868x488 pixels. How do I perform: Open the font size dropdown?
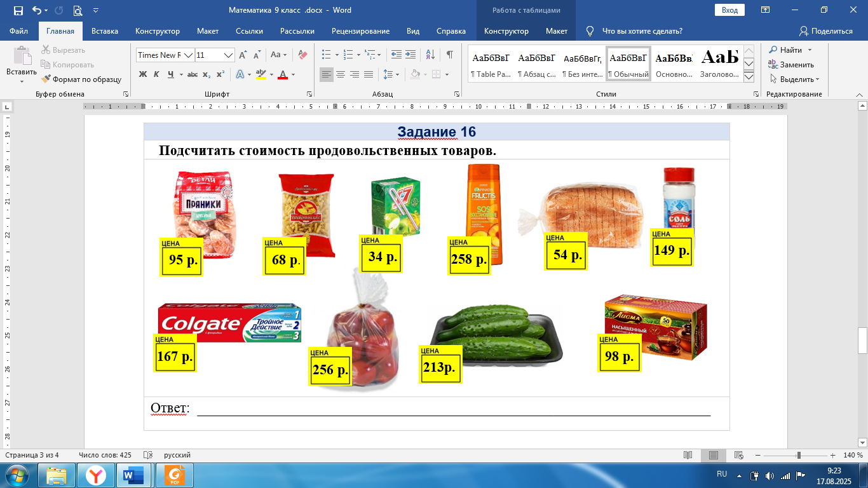[229, 55]
